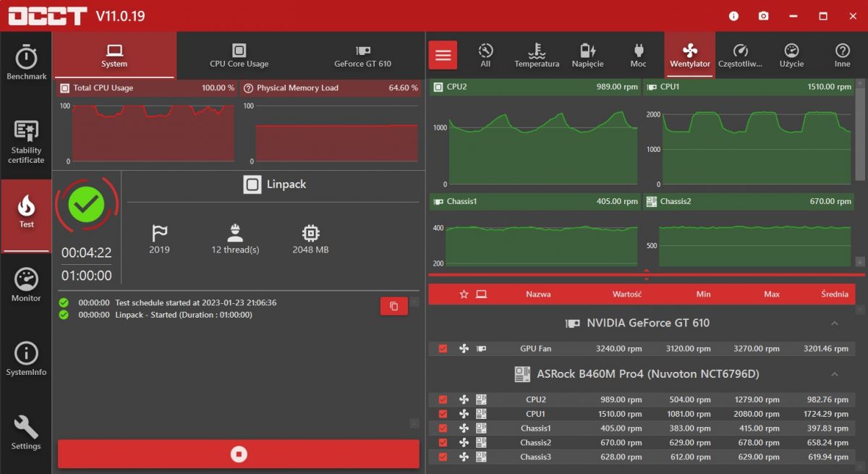Toggle the GPU Fan row checkbox

pyautogui.click(x=443, y=348)
